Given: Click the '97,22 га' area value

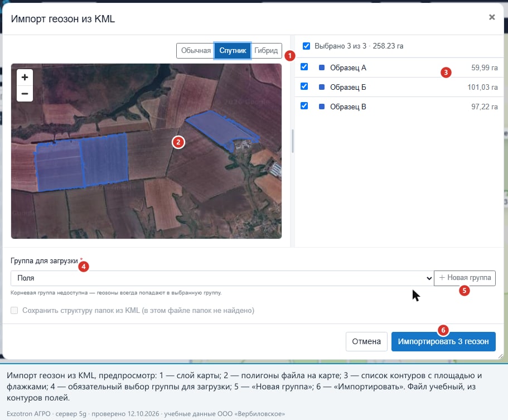Looking at the screenshot, I should 485,107.
